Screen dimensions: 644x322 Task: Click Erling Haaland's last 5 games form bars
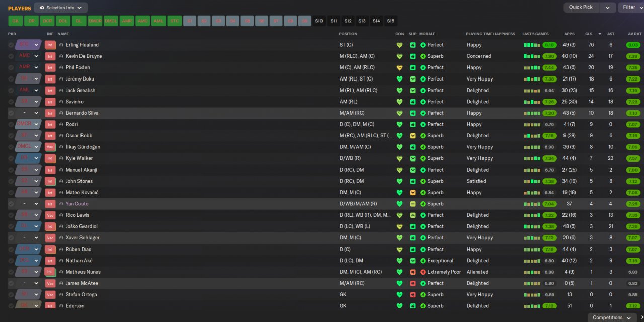532,45
